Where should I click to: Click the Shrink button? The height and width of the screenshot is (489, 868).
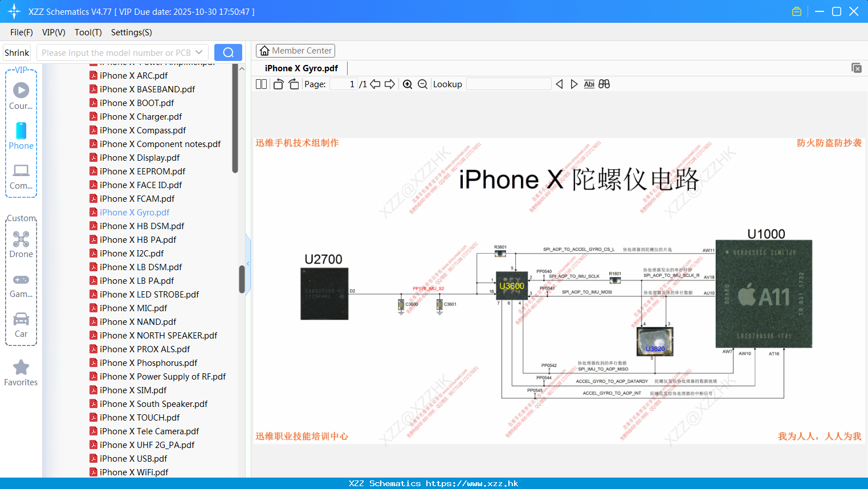point(17,52)
